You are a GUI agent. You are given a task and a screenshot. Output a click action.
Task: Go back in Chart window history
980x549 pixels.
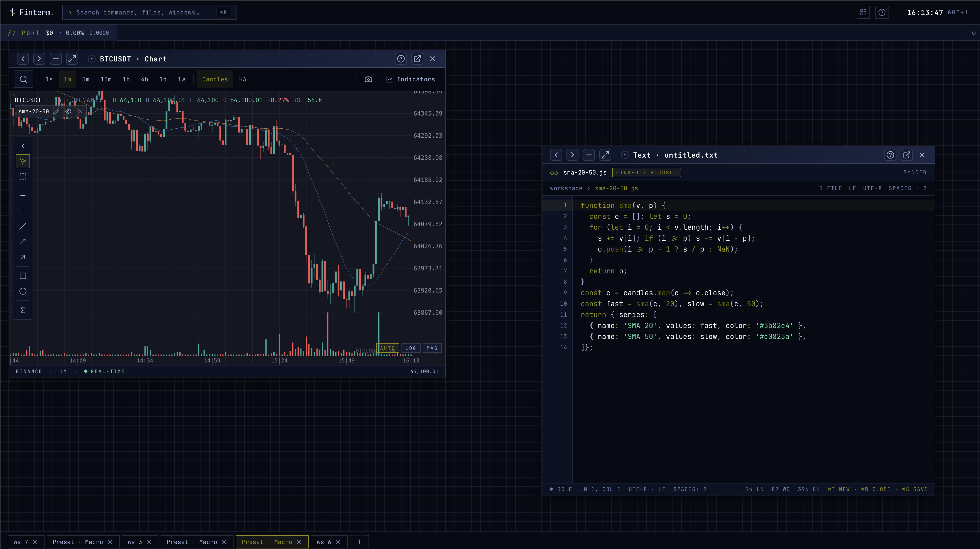[23, 59]
